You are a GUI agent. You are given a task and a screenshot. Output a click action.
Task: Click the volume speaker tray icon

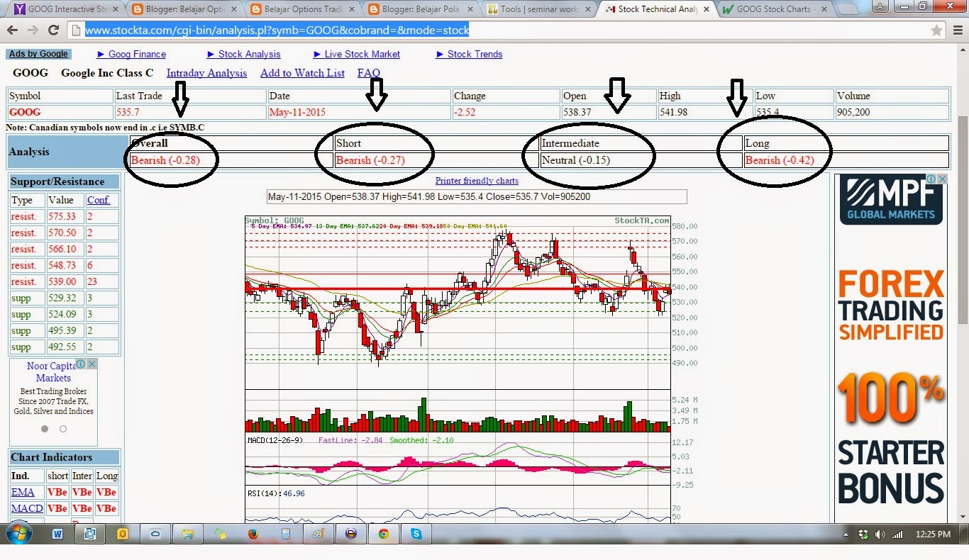pos(880,534)
